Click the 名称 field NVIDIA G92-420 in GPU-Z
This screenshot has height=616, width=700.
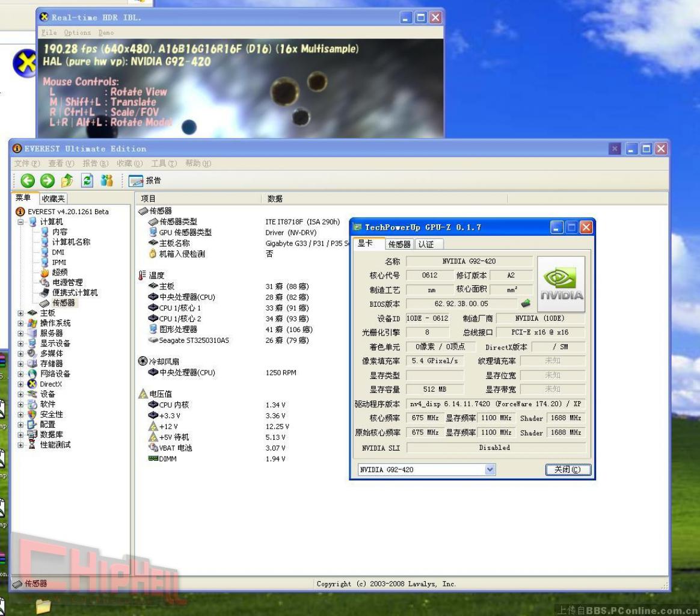468,261
